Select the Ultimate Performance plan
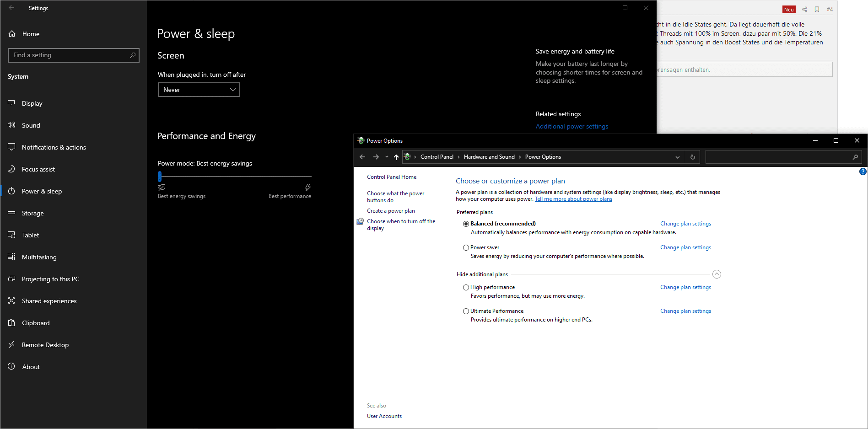Viewport: 868px width, 429px height. pos(466,311)
